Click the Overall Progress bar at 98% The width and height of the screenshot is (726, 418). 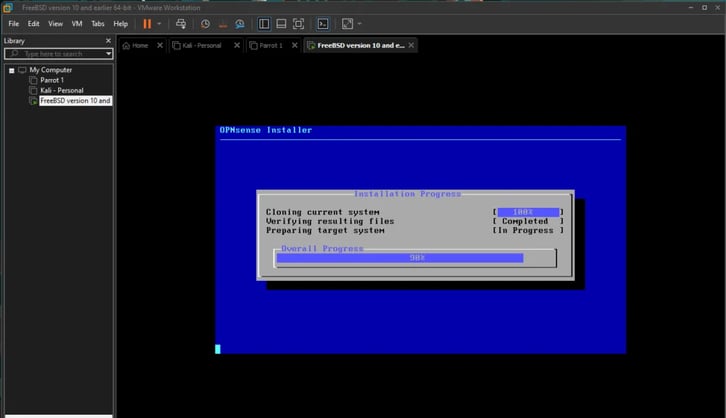pyautogui.click(x=415, y=258)
